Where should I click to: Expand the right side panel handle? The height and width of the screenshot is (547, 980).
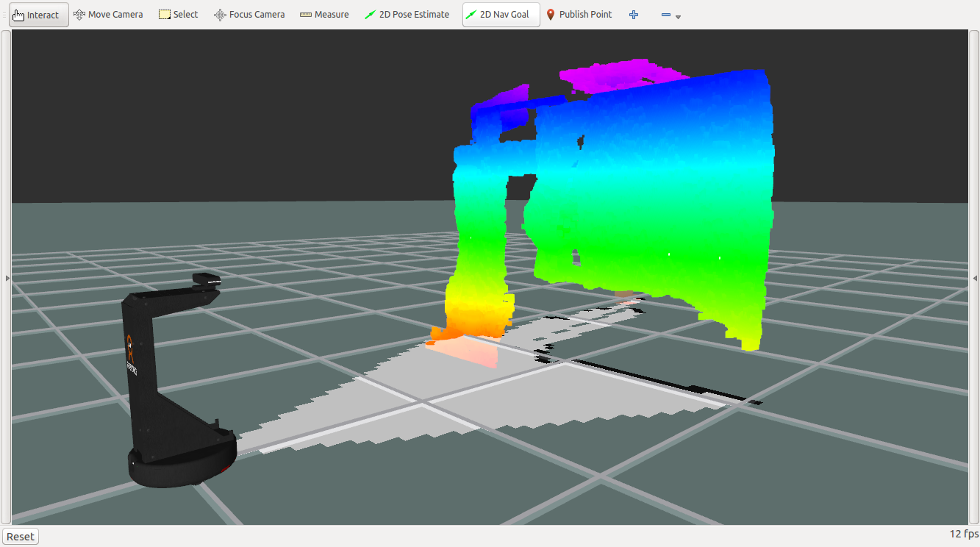pyautogui.click(x=975, y=278)
